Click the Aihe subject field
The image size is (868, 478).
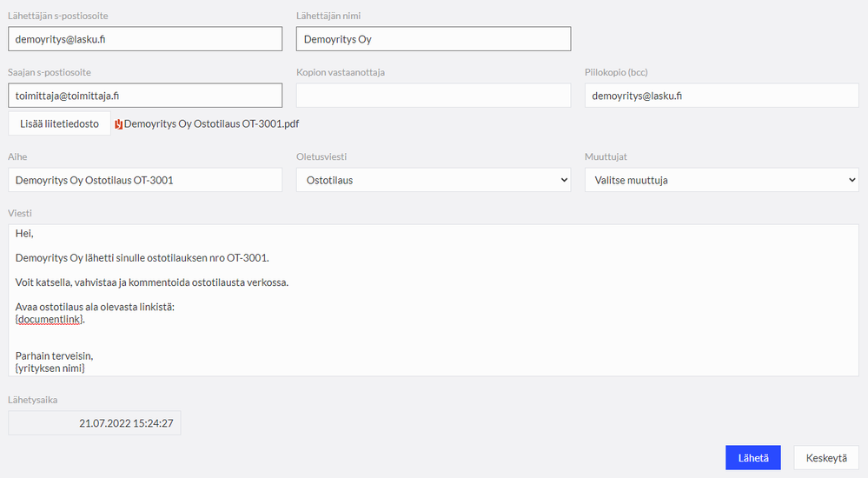pyautogui.click(x=145, y=180)
